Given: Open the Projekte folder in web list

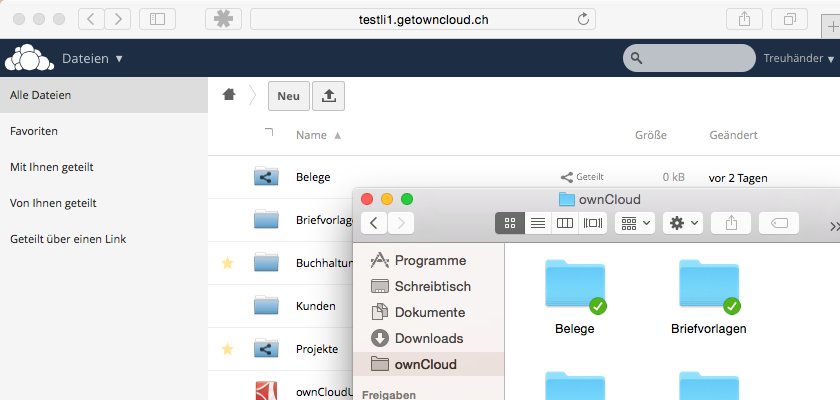Looking at the screenshot, I should [317, 349].
